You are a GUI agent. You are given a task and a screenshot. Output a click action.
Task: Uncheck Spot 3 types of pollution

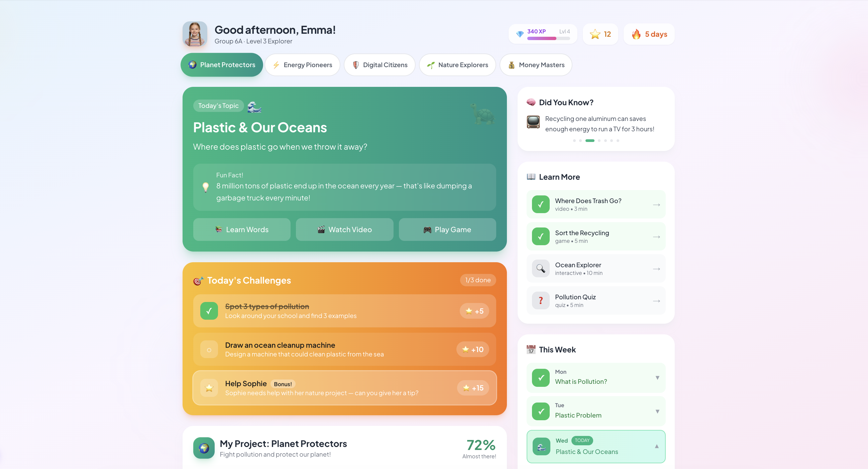[x=209, y=311]
